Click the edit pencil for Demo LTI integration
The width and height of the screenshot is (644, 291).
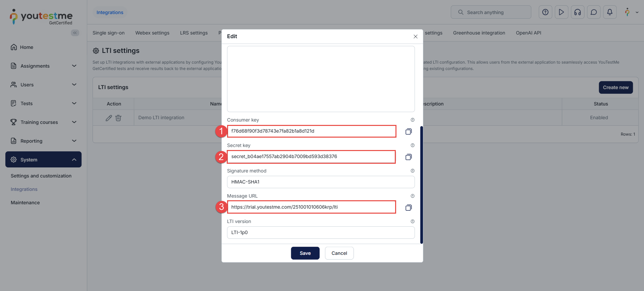[109, 118]
